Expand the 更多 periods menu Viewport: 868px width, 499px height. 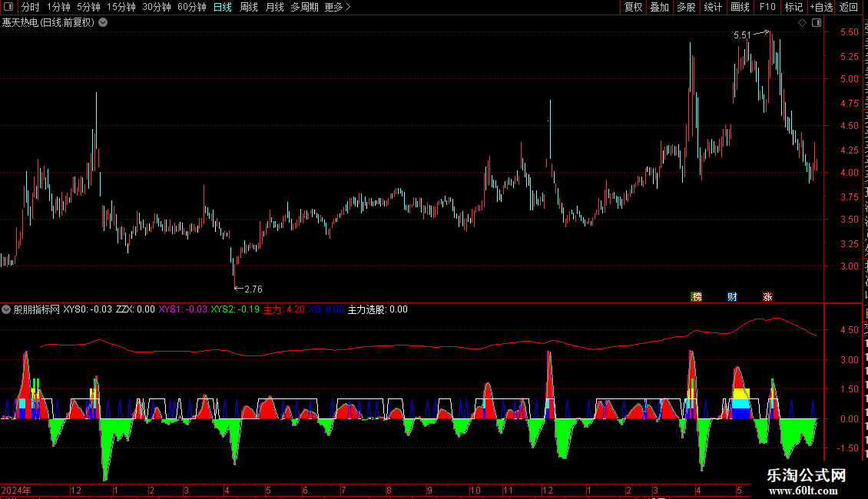[x=338, y=7]
